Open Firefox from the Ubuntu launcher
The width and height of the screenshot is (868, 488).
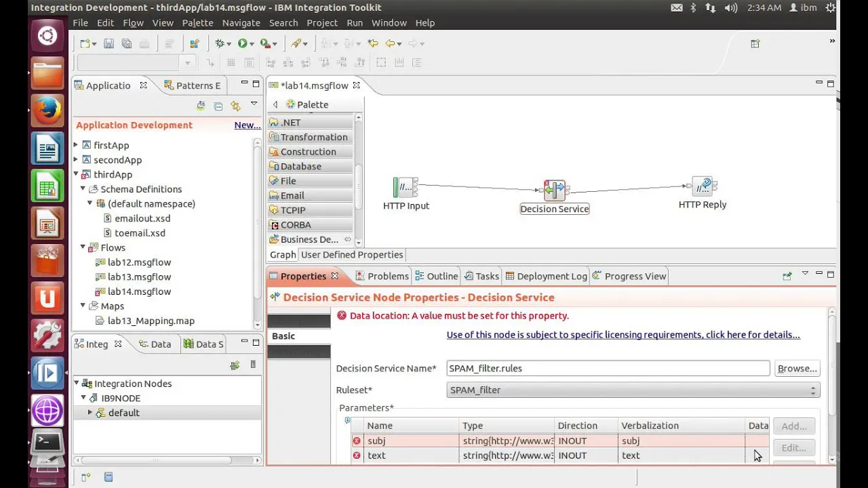click(x=47, y=110)
